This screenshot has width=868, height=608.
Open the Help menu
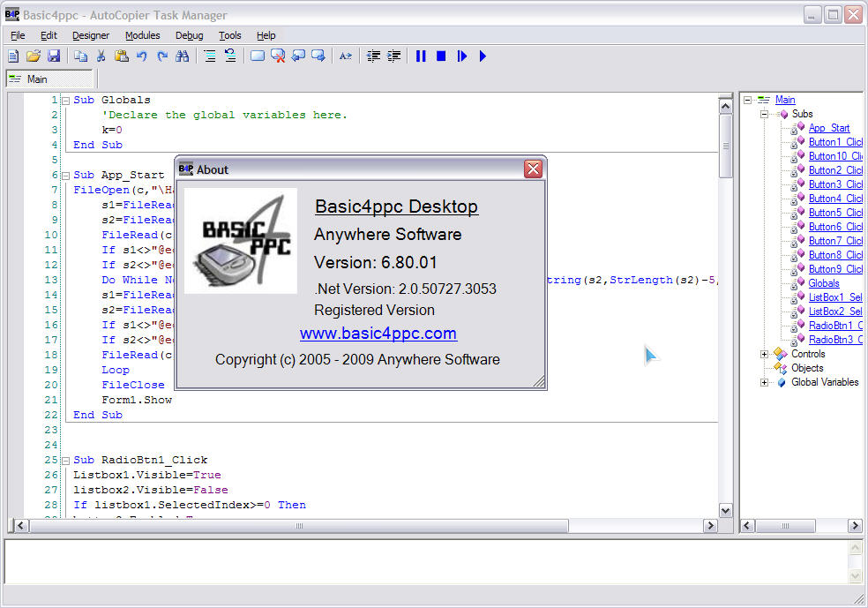pyautogui.click(x=266, y=35)
